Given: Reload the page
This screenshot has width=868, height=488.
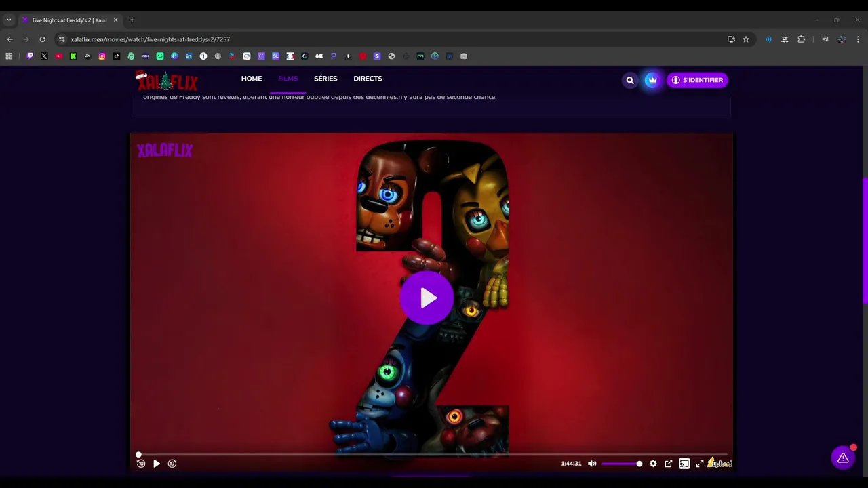Looking at the screenshot, I should (42, 39).
